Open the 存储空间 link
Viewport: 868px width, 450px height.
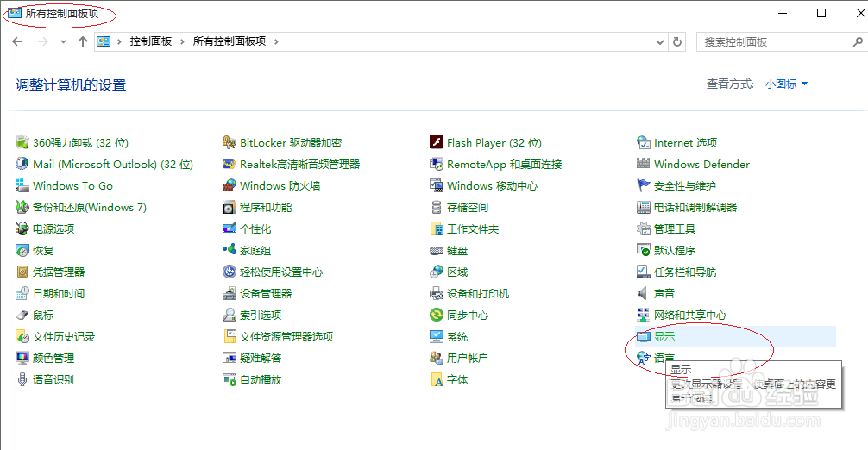pos(468,207)
